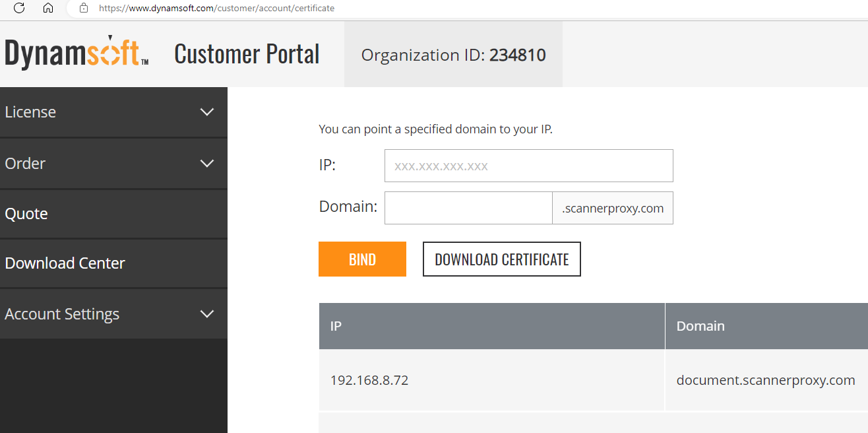The image size is (868, 433).
Task: Click the Organization ID 234810 box
Action: 453,55
